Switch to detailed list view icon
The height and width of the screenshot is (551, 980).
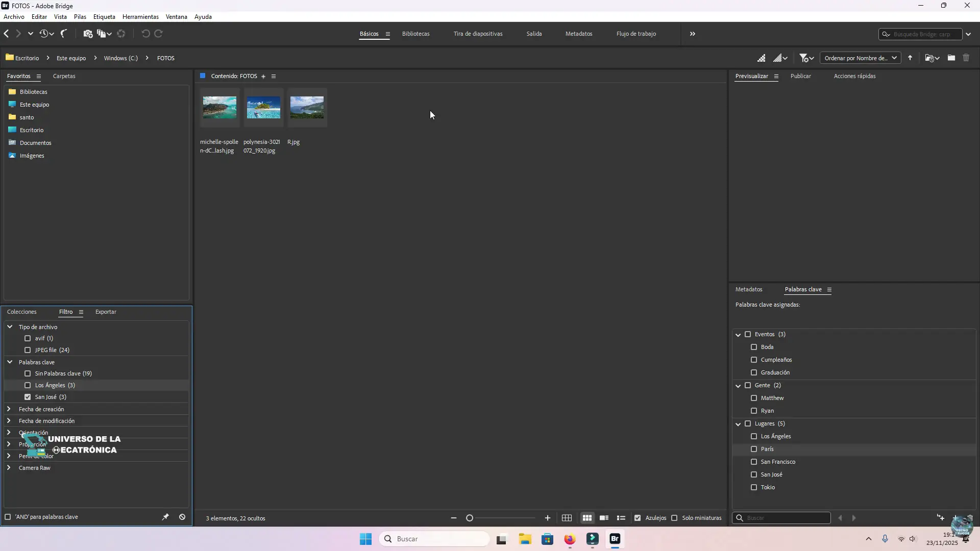point(621,518)
